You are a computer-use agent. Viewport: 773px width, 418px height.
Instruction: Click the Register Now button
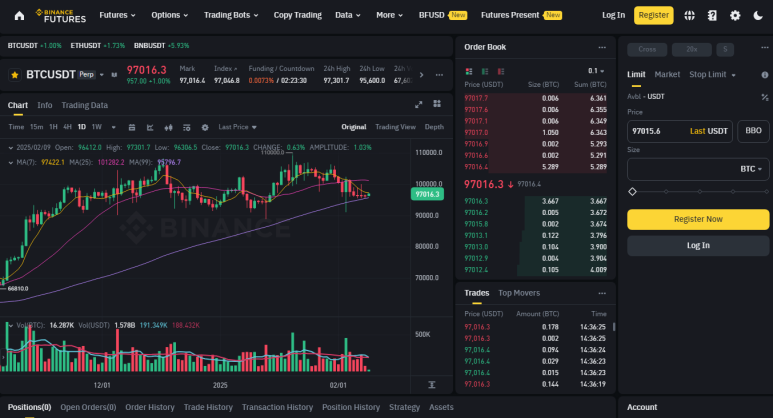(x=698, y=219)
